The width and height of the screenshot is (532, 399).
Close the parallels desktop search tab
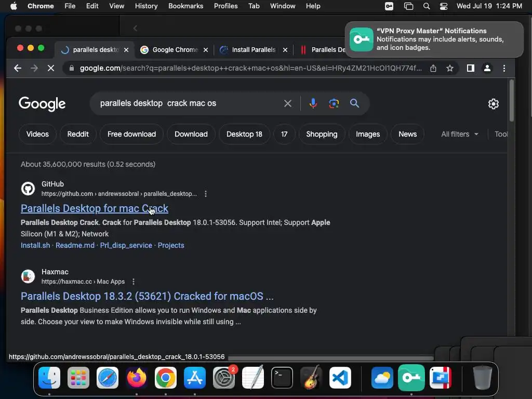[x=126, y=50]
